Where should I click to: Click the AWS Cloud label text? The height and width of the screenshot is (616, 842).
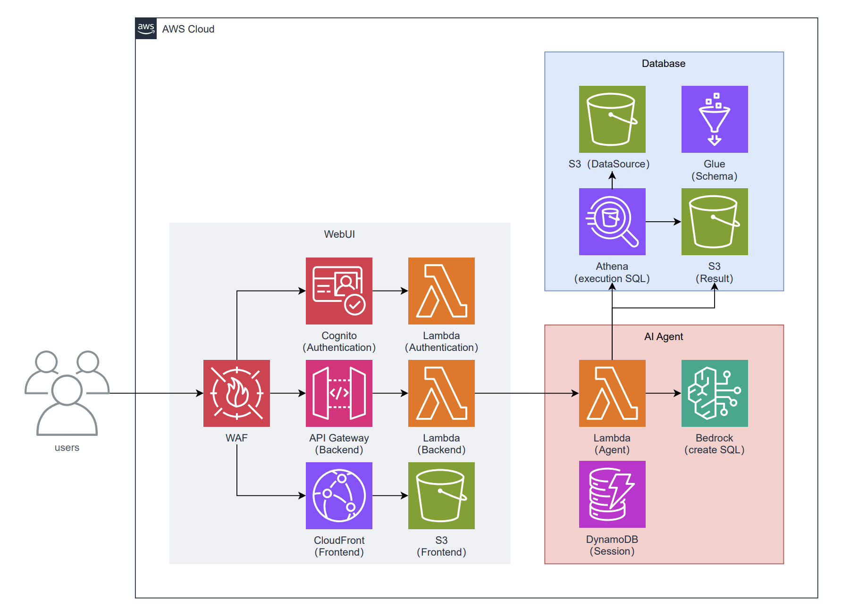[188, 29]
